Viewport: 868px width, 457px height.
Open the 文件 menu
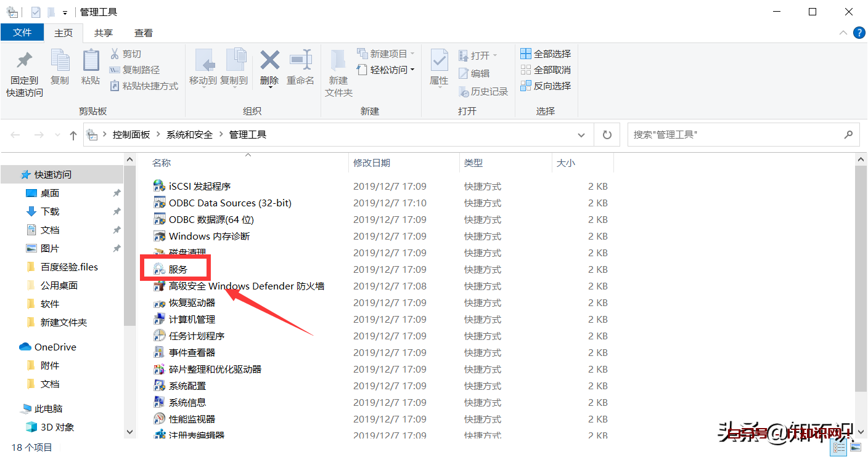(22, 33)
